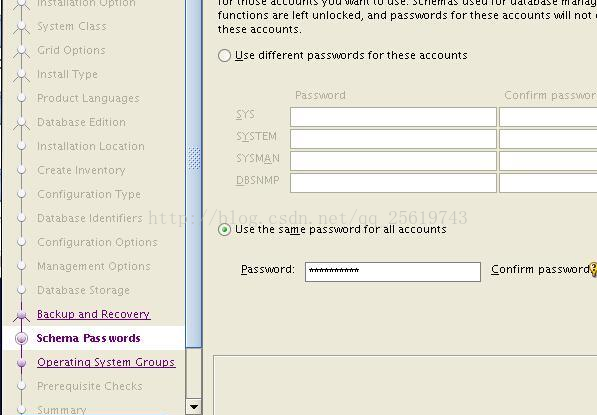Click the Installation Location step label
Screen dimensions: 597x415
[91, 146]
